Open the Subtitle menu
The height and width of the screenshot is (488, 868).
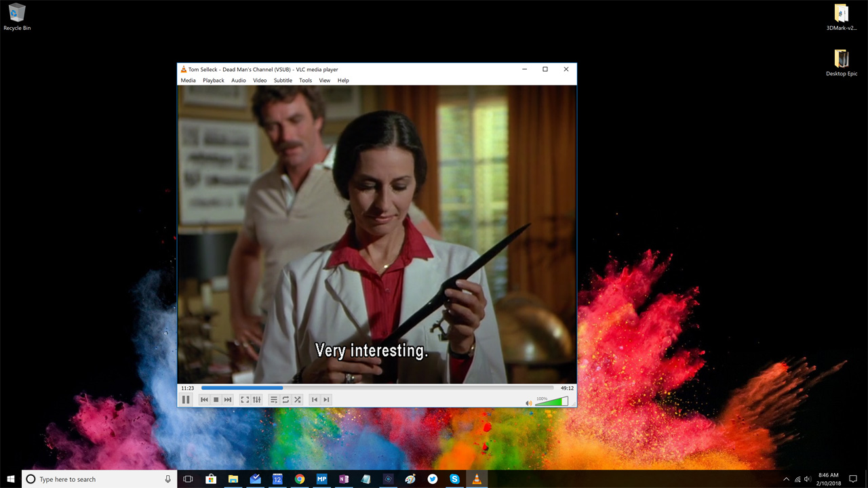[283, 80]
